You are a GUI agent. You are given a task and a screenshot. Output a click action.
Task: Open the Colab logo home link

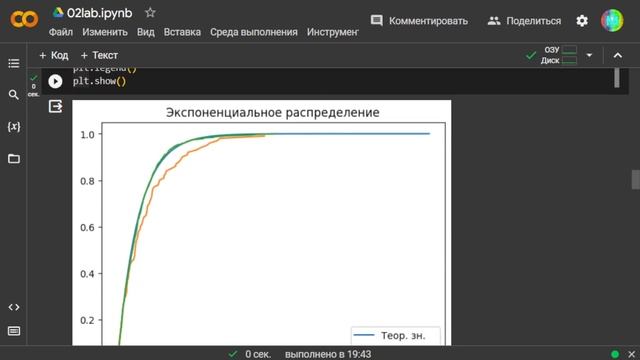pos(24,20)
